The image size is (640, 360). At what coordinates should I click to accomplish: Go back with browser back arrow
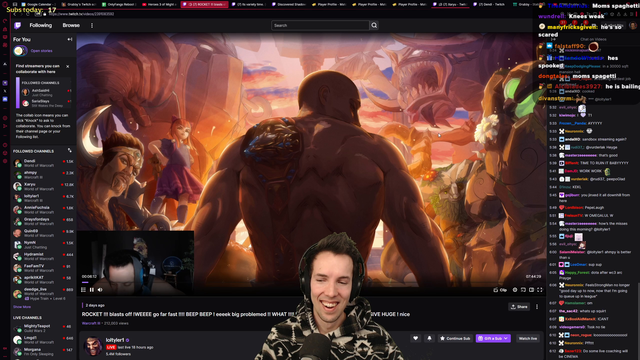click(x=15, y=14)
